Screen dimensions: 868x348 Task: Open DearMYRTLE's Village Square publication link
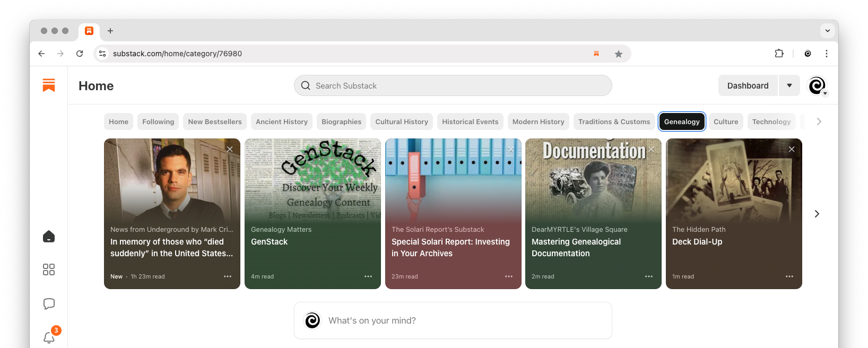point(579,229)
